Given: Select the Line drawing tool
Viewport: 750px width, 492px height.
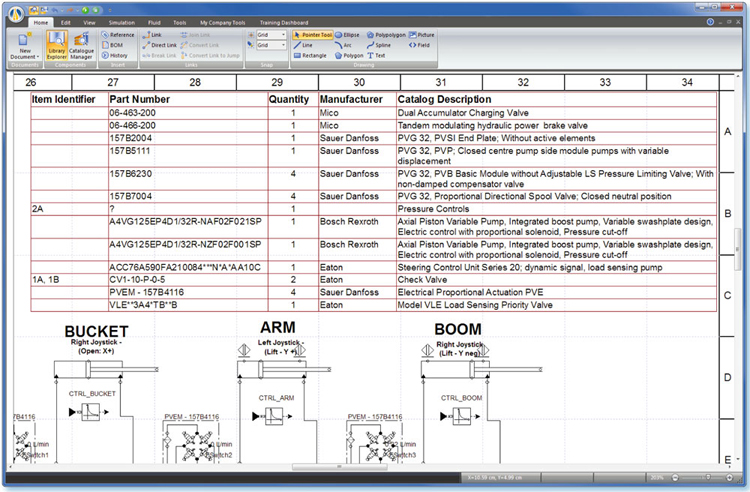Looking at the screenshot, I should tap(303, 45).
